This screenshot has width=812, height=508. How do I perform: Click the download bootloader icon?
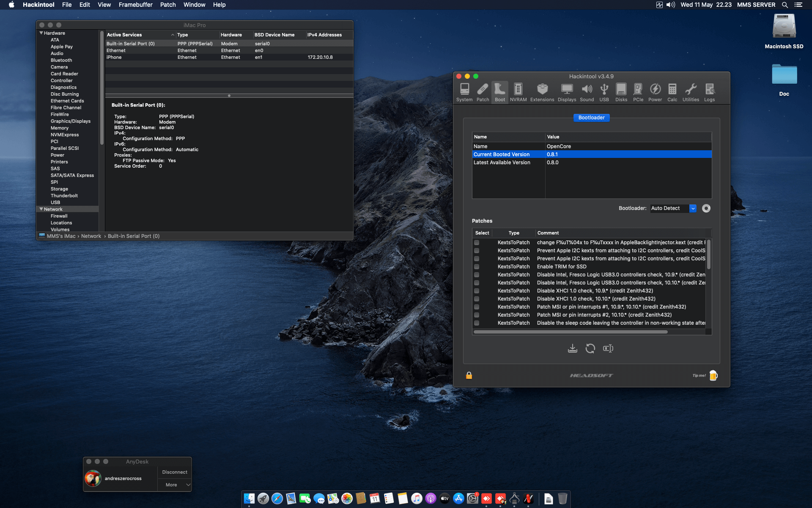click(573, 348)
